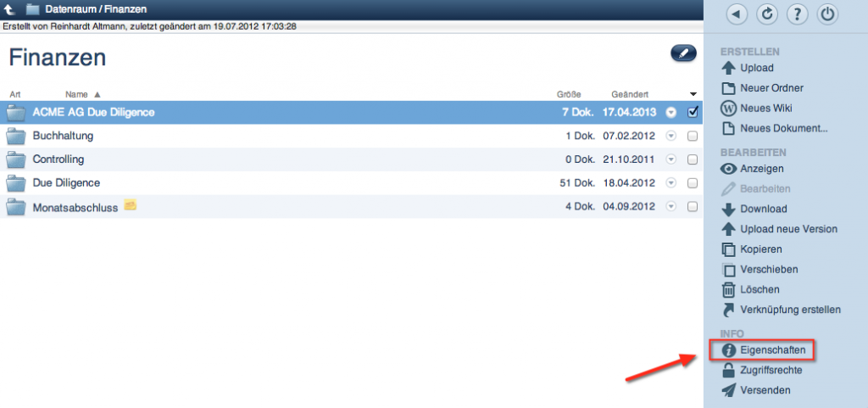Open the Controlling folder icon
Viewport: 868px width, 408px height.
click(x=15, y=159)
